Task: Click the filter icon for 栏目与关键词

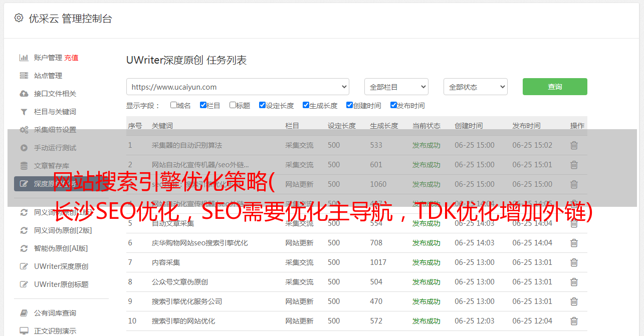Action: [24, 112]
